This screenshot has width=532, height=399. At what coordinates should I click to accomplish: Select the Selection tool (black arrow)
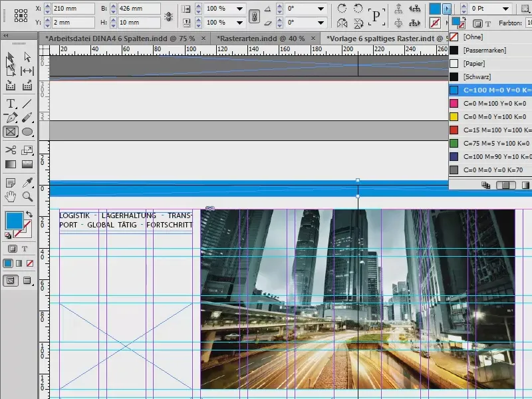pos(10,57)
